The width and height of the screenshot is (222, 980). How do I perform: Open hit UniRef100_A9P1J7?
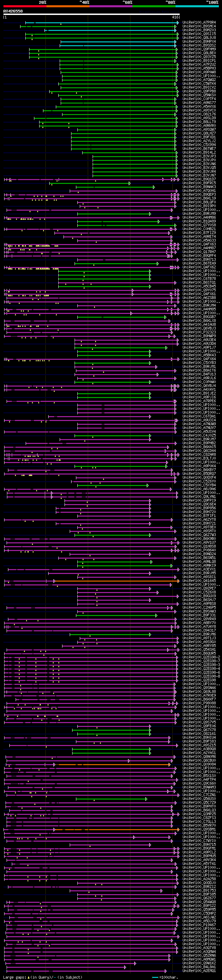[199, 347]
